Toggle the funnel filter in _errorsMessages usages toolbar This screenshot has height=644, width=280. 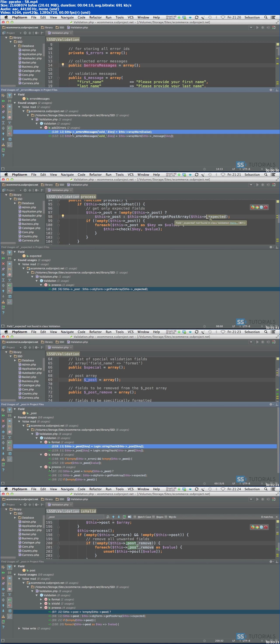pyautogui.click(x=10, y=96)
